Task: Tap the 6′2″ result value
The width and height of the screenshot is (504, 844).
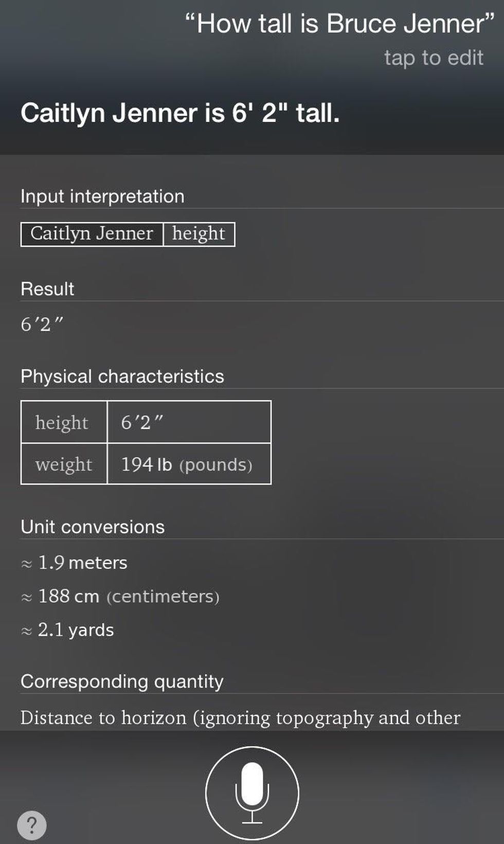Action: 42,325
